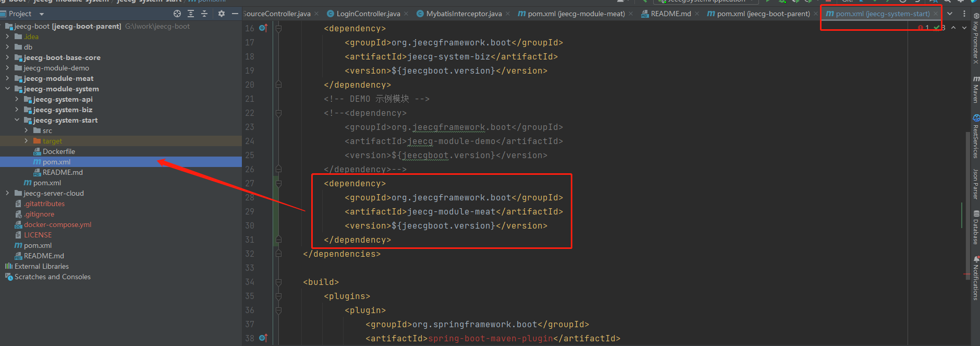
Task: Jump to previous highlighted error arrow
Action: 953,27
